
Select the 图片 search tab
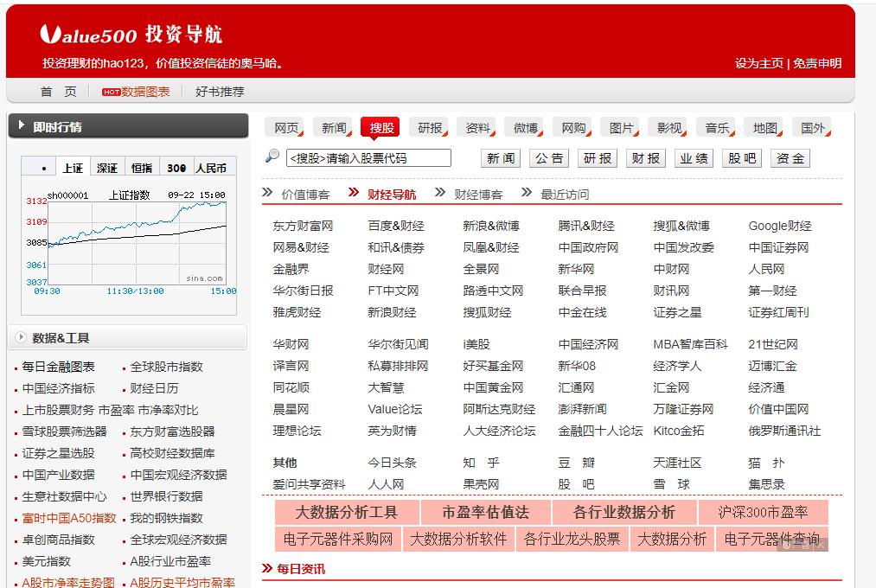(620, 128)
